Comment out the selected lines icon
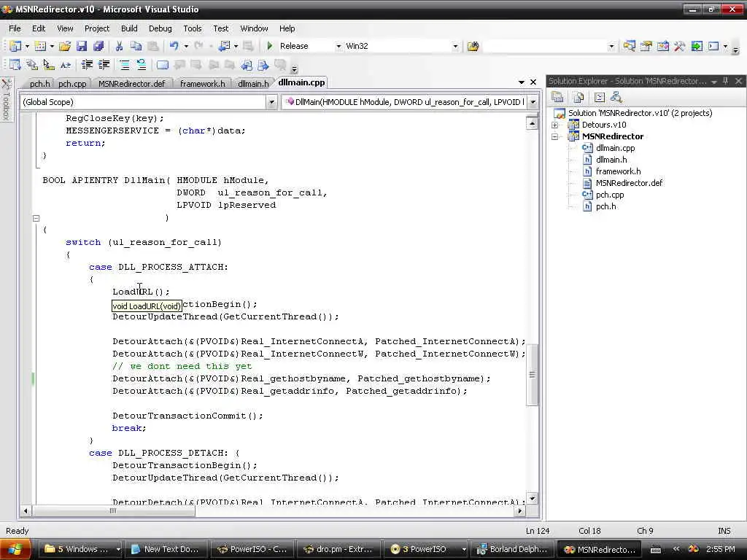 pyautogui.click(x=124, y=65)
